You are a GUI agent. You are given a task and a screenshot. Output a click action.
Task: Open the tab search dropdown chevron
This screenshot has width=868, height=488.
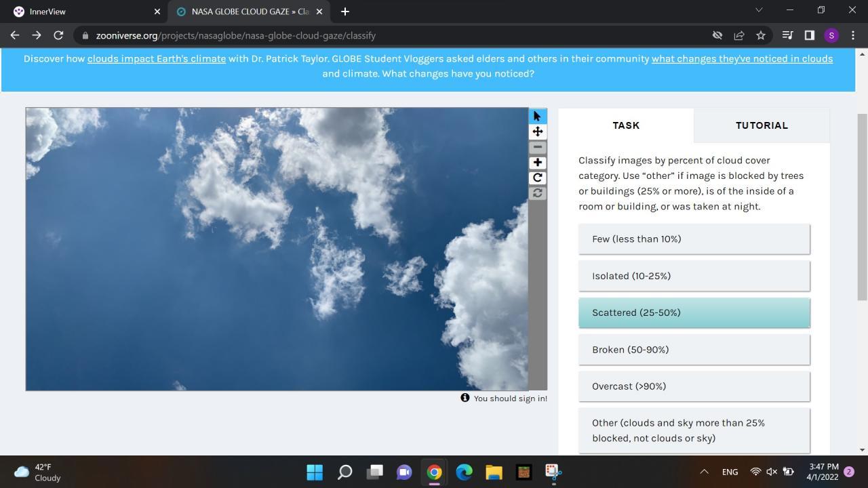(x=759, y=10)
